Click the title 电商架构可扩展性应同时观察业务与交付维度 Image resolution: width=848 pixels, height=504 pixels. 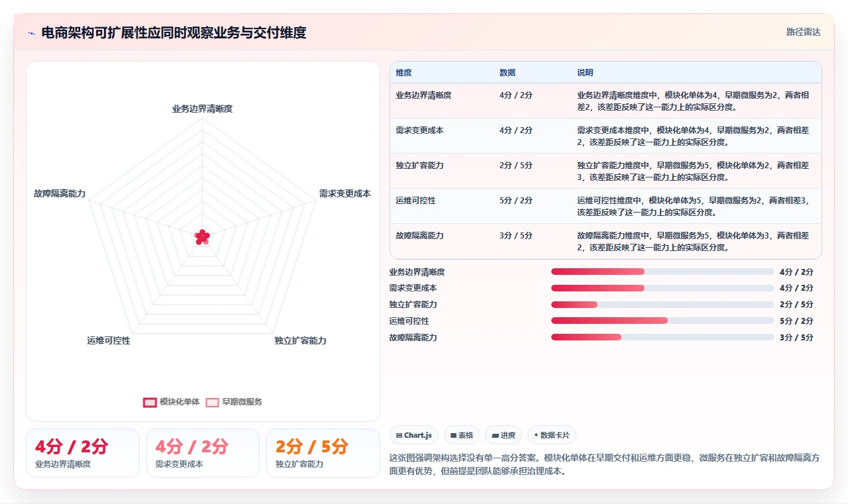tap(174, 33)
